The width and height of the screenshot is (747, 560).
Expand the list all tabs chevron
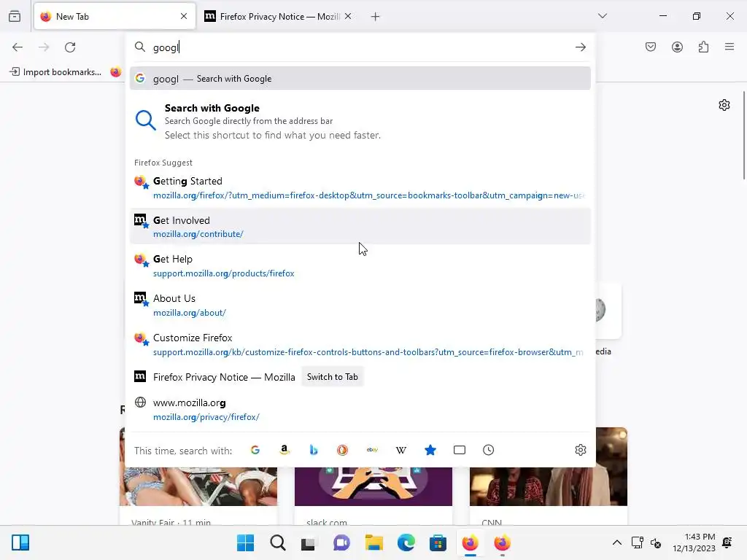[603, 16]
